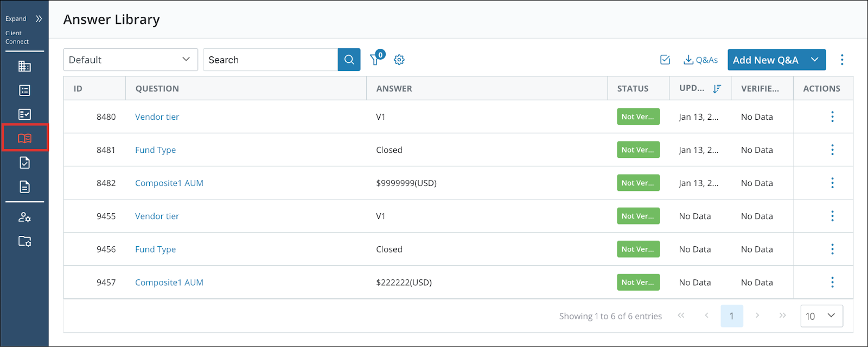Toggle the bulk select checkbox icon
The image size is (868, 347).
click(x=665, y=60)
